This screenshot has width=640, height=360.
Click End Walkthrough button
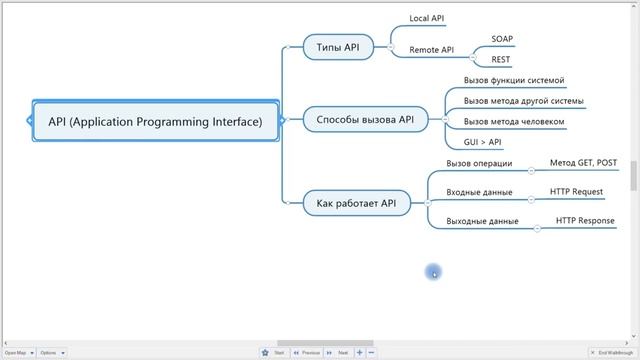coord(612,353)
